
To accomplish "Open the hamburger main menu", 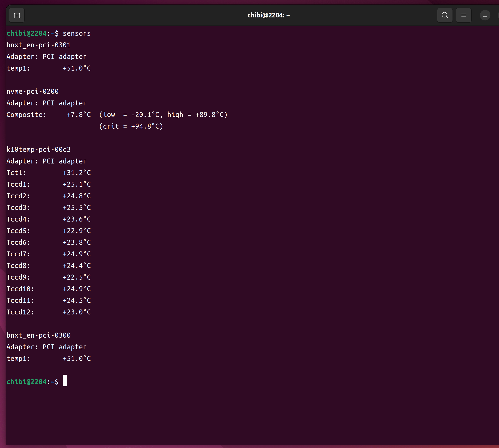I will [x=463, y=15].
